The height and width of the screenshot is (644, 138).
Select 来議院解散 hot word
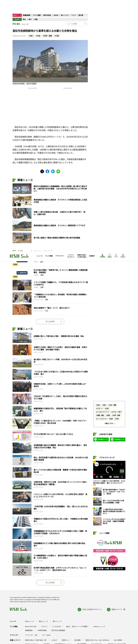(27, 15)
